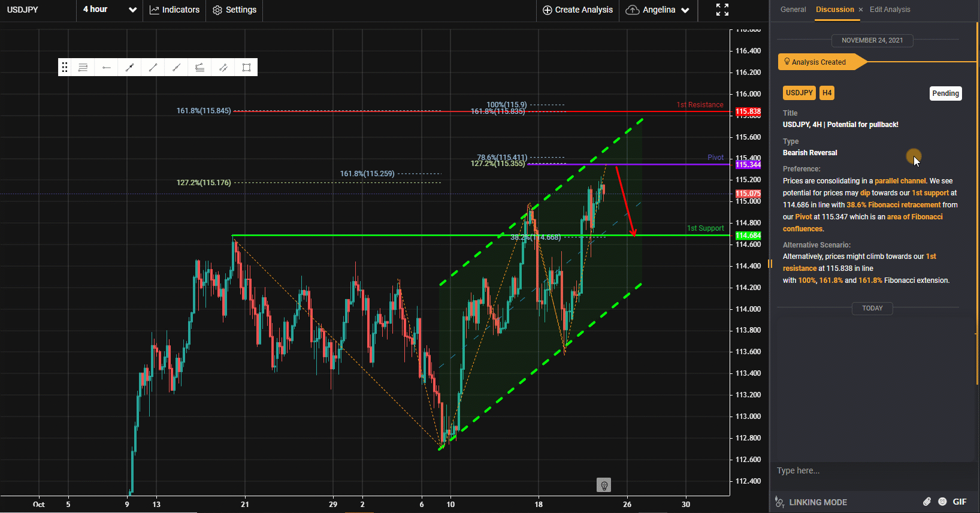
Task: Click the '1st Support' line label
Action: pos(705,228)
